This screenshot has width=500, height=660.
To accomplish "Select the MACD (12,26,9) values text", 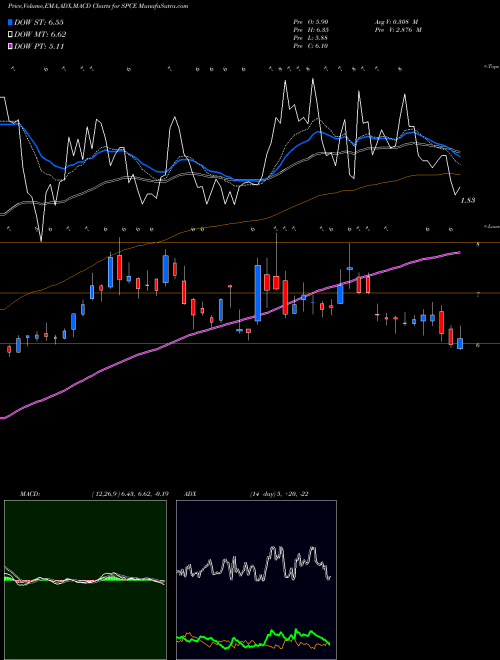I will [x=130, y=494].
